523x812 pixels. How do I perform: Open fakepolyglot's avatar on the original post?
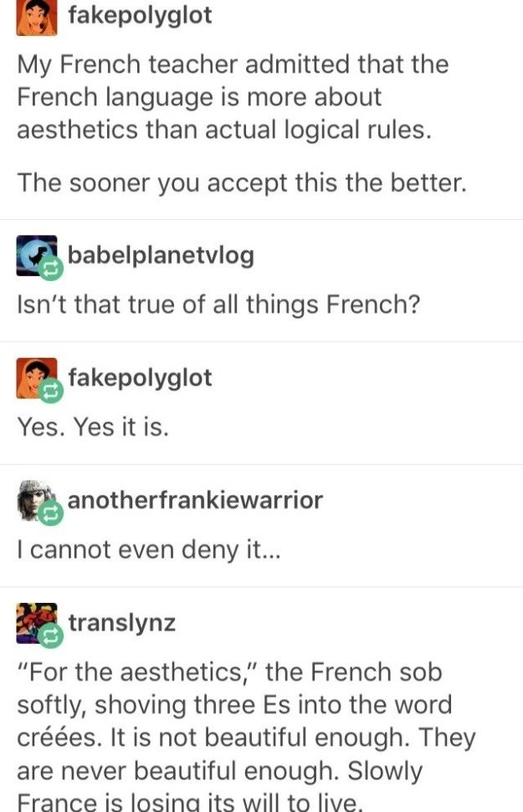pyautogui.click(x=37, y=18)
